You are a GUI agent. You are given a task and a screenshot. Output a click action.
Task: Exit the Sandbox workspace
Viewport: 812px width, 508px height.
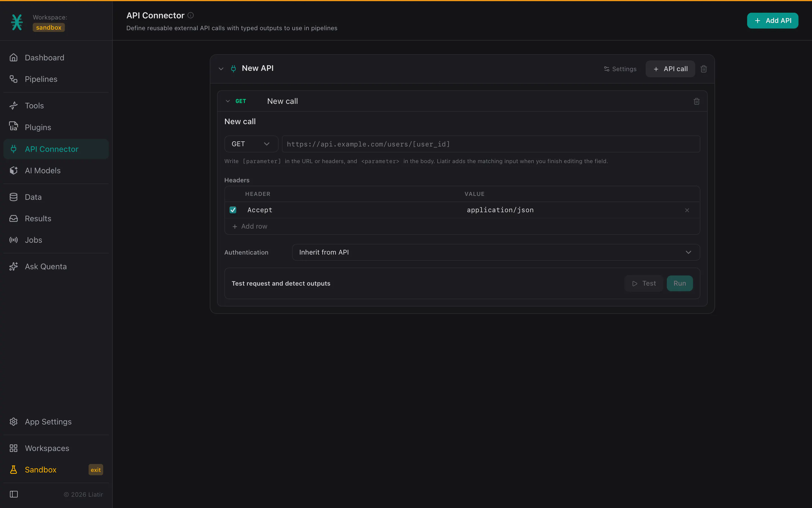96,470
